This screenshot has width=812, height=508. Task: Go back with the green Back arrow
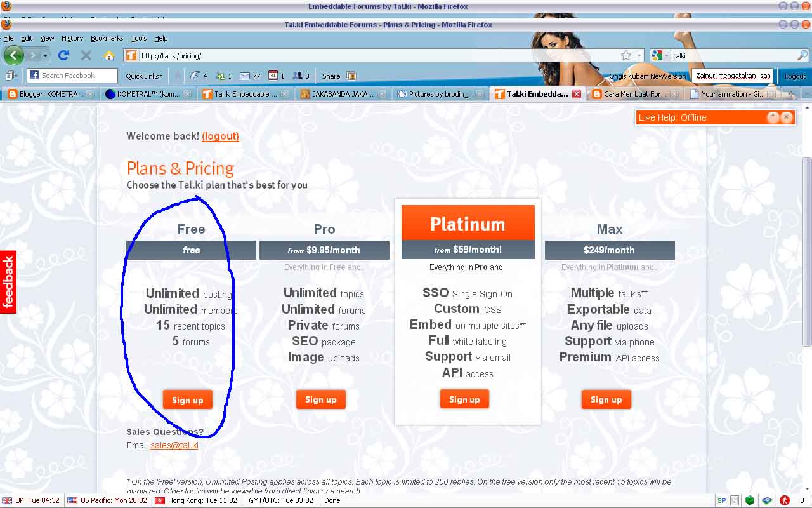click(x=13, y=55)
